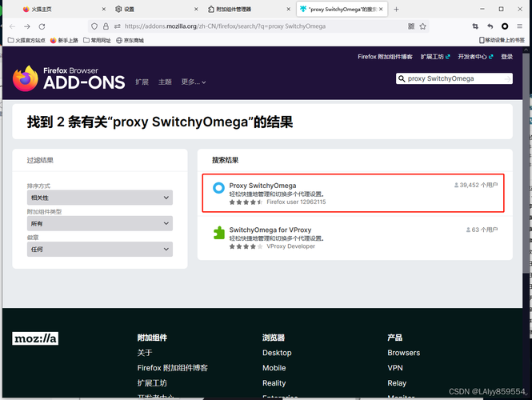
Task: Click the Mozilla footer logo
Action: (x=35, y=338)
